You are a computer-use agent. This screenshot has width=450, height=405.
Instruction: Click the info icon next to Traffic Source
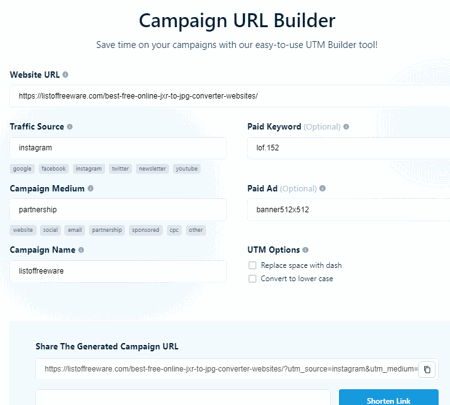click(70, 127)
